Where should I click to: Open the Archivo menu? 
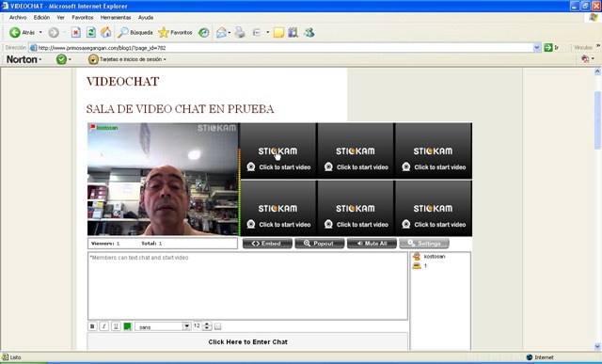(x=18, y=17)
